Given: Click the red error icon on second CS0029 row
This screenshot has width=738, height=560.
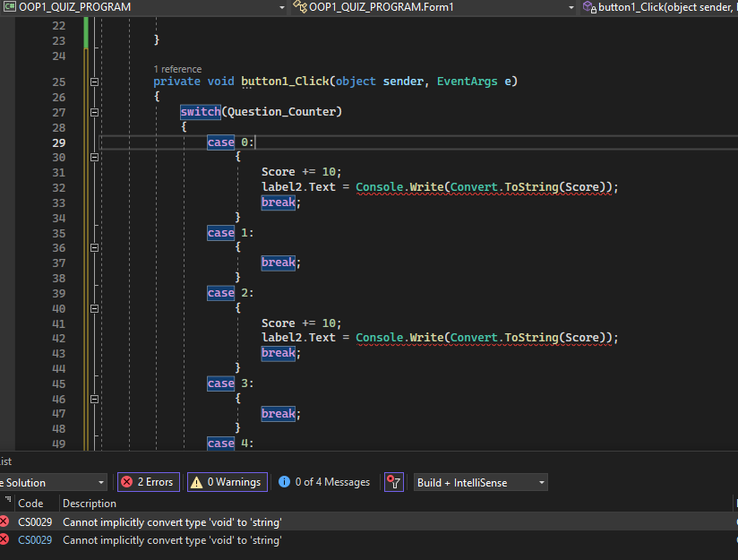Looking at the screenshot, I should [4, 539].
